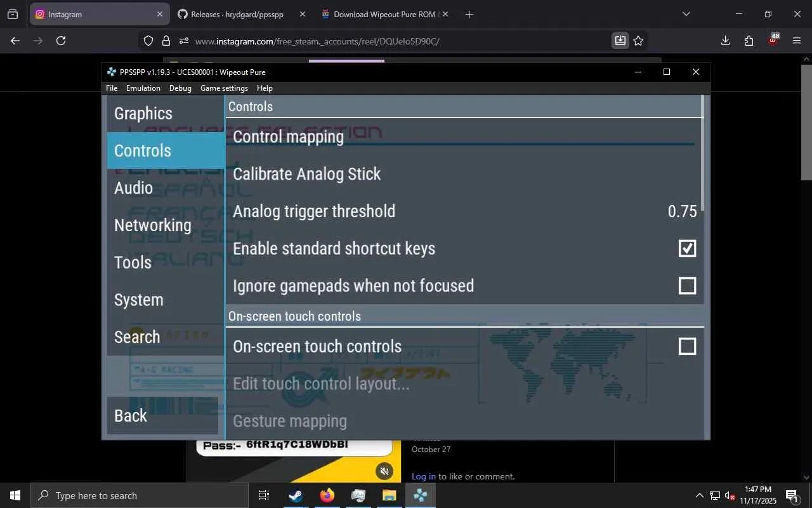Image resolution: width=812 pixels, height=508 pixels.
Task: Open the Search settings tab
Action: coord(166,337)
